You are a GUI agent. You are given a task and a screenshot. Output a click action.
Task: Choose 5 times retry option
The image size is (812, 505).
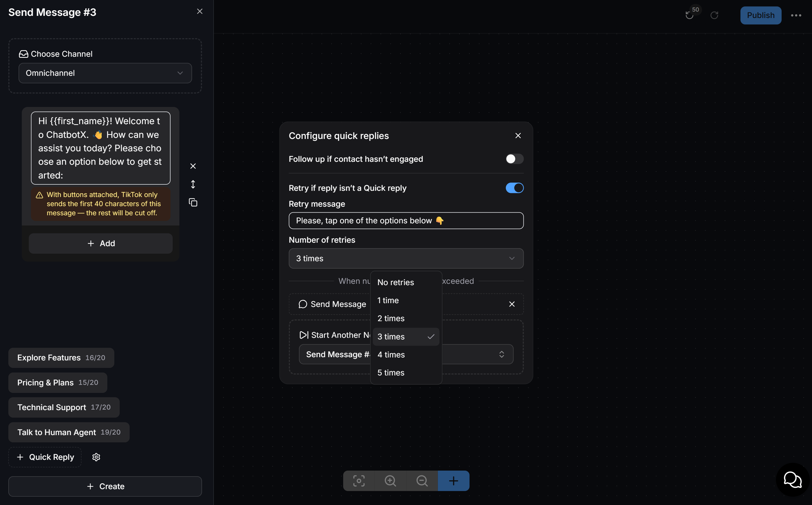pyautogui.click(x=406, y=373)
